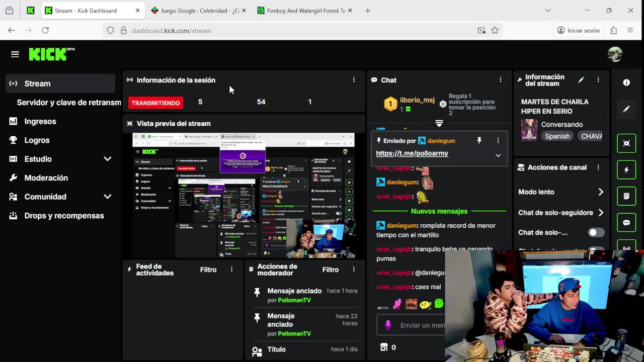Open the Firefox list all tabs dropdown
The width and height of the screenshot is (644, 362).
[548, 11]
